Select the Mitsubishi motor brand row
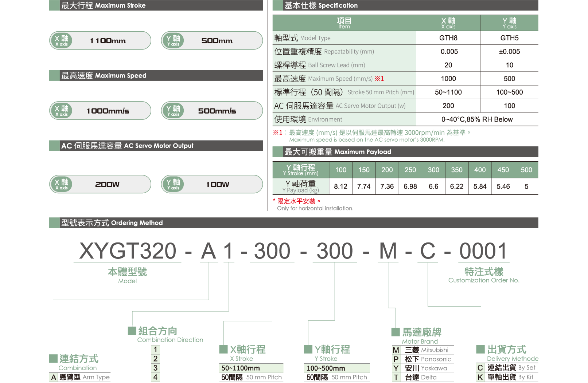Image resolution: width=588 pixels, height=383 pixels. tap(423, 350)
